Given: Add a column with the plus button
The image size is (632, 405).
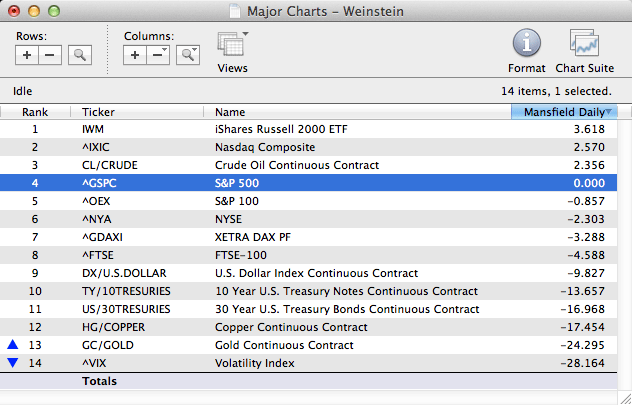Looking at the screenshot, I should [135, 55].
